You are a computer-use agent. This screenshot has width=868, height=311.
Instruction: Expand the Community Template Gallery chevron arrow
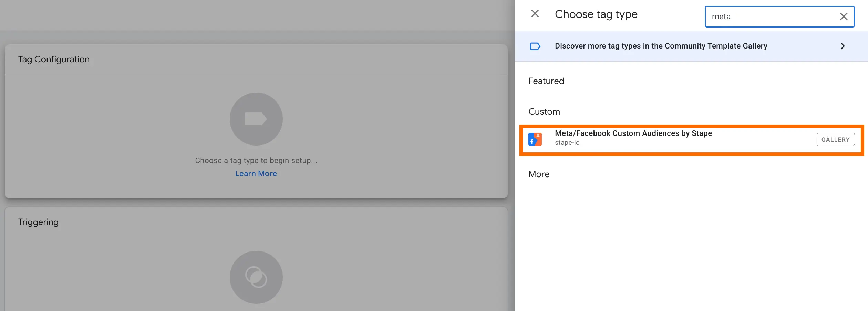coord(843,46)
